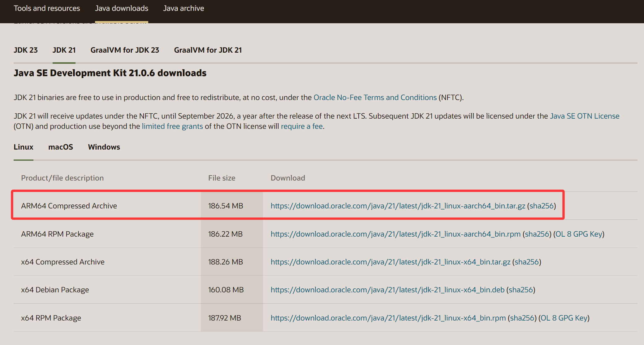Viewport: 644px width, 345px height.
Task: Download the linux-x64 tar.gz archive
Action: click(x=390, y=262)
